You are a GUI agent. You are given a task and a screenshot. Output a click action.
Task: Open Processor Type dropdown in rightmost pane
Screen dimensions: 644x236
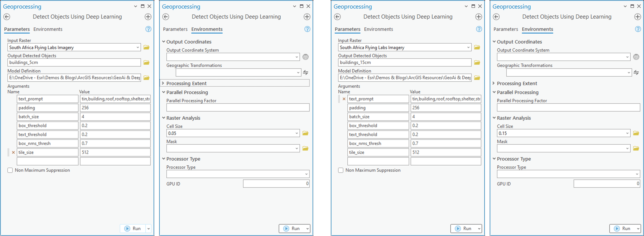637,174
